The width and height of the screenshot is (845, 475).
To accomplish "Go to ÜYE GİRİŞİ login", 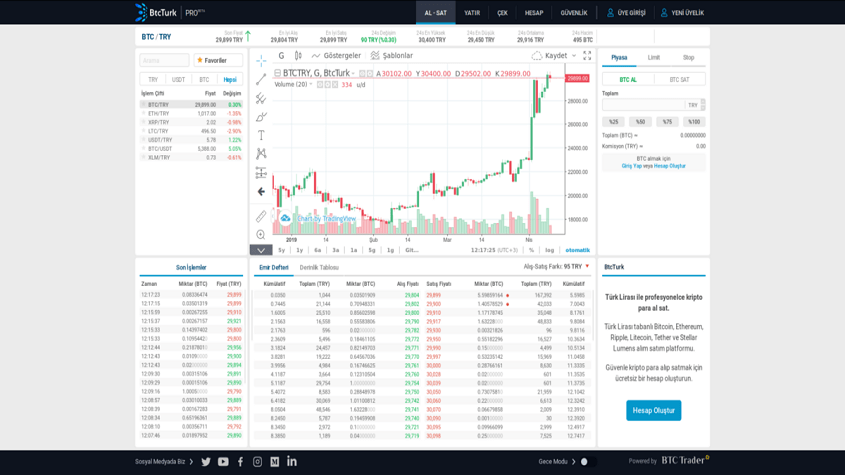I will point(626,12).
